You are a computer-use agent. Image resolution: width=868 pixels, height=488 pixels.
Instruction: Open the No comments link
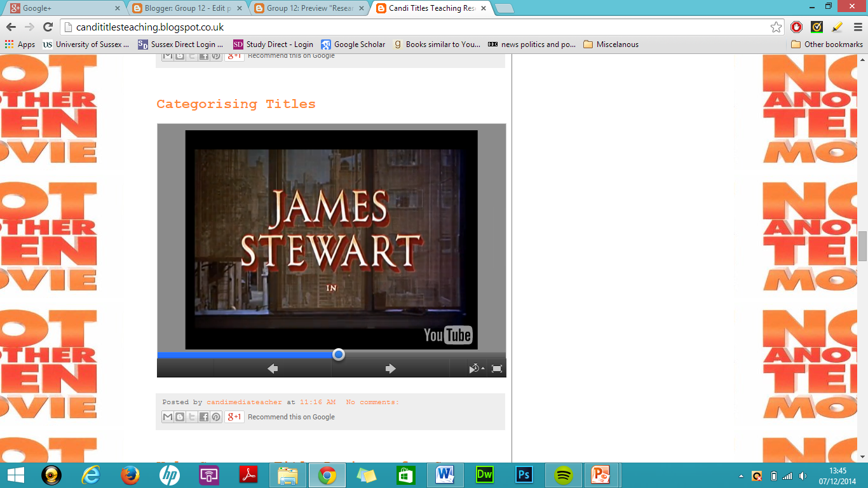click(x=372, y=402)
